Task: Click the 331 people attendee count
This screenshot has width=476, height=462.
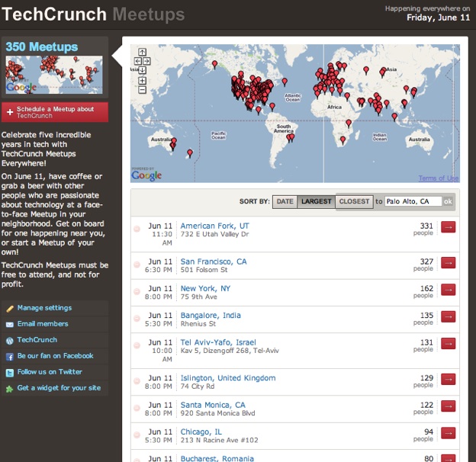Action: coord(423,229)
